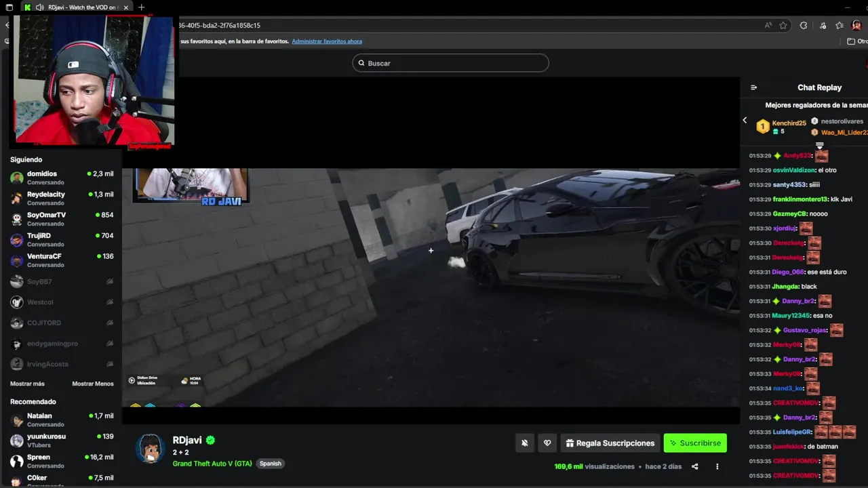The width and height of the screenshot is (868, 488).
Task: Open recommended channel Natalan
Action: pos(61,420)
